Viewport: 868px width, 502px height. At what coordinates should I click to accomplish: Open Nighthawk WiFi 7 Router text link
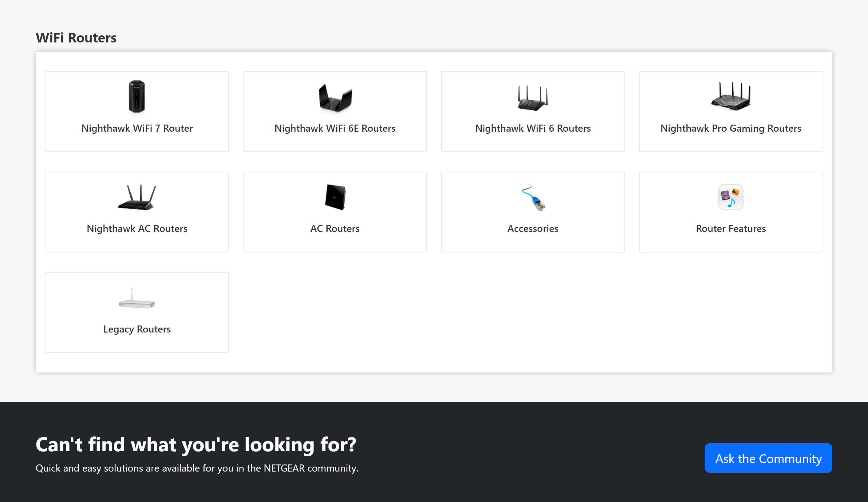[137, 128]
